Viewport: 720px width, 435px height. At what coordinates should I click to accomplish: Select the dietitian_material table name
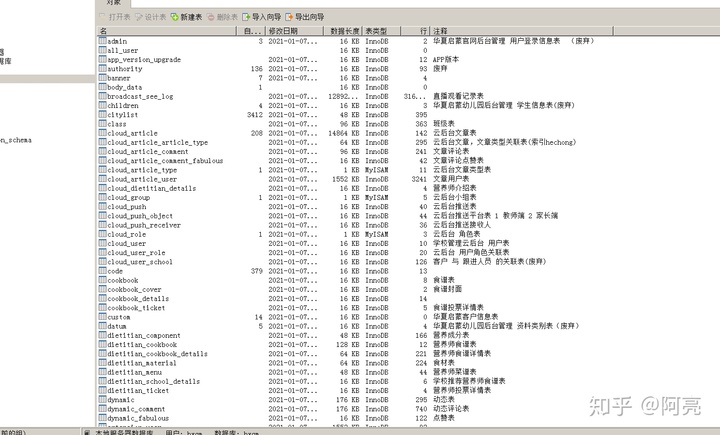click(x=142, y=363)
